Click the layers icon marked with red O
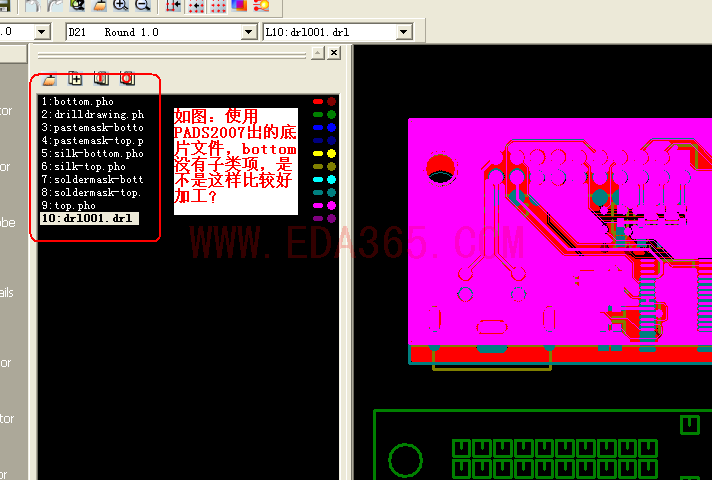 point(127,79)
